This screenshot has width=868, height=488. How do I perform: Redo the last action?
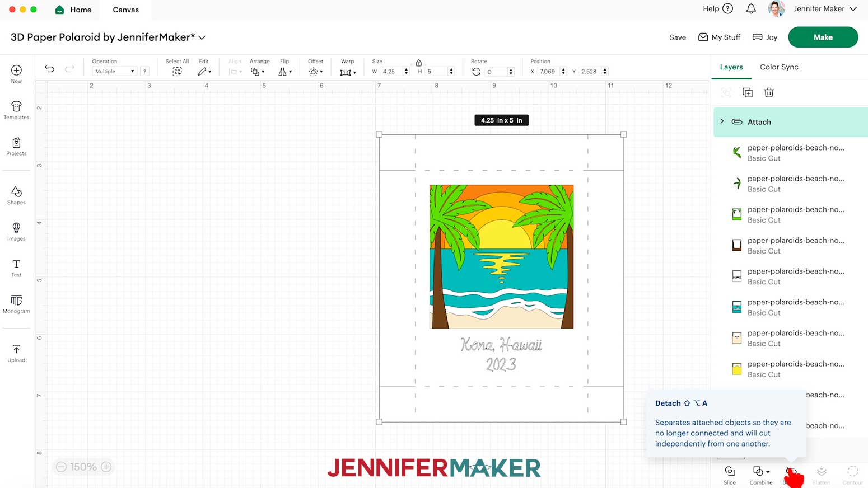point(69,68)
